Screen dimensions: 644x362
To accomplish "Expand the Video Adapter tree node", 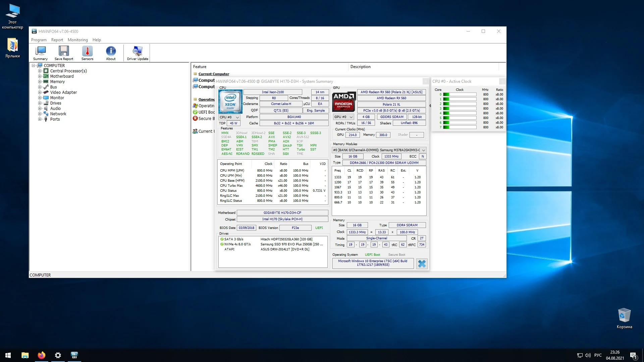I will [40, 93].
